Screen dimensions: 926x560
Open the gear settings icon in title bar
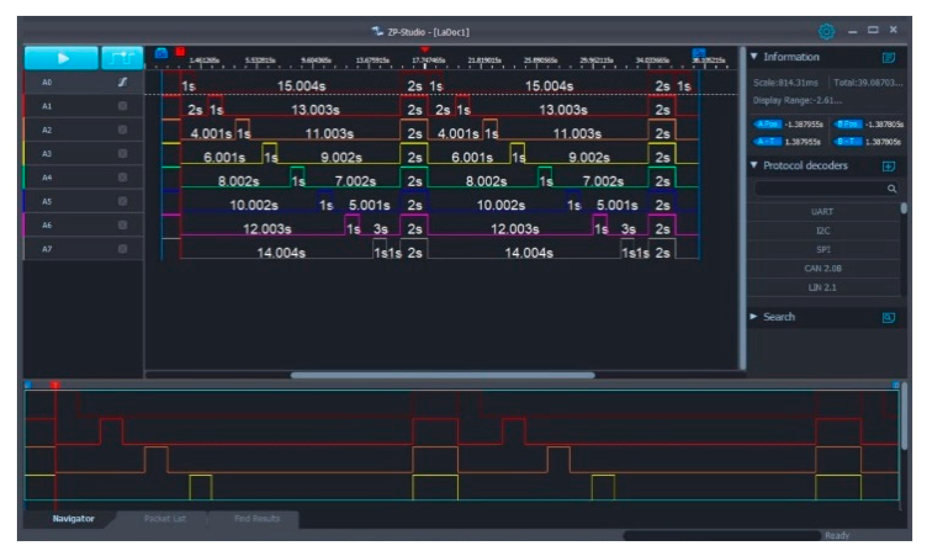[x=826, y=31]
